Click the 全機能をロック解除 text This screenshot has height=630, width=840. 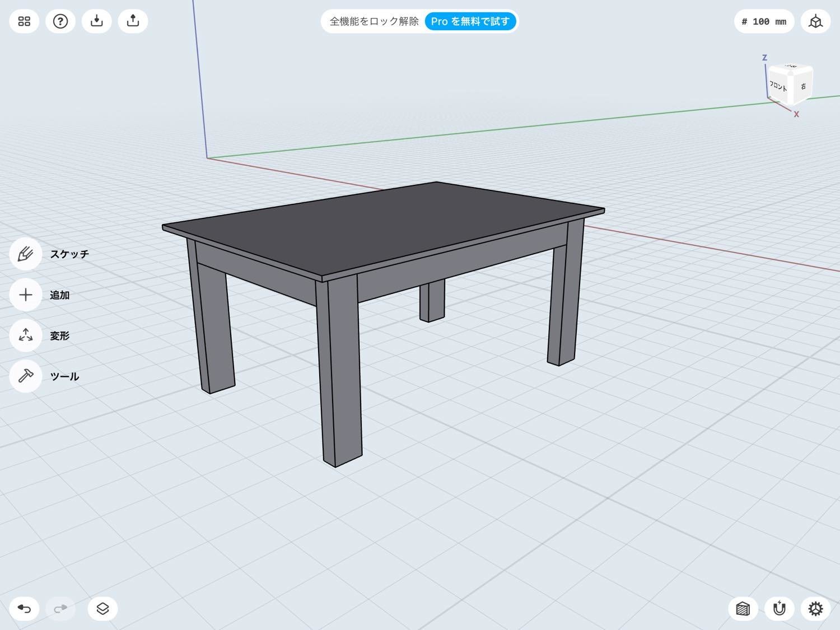pyautogui.click(x=374, y=21)
